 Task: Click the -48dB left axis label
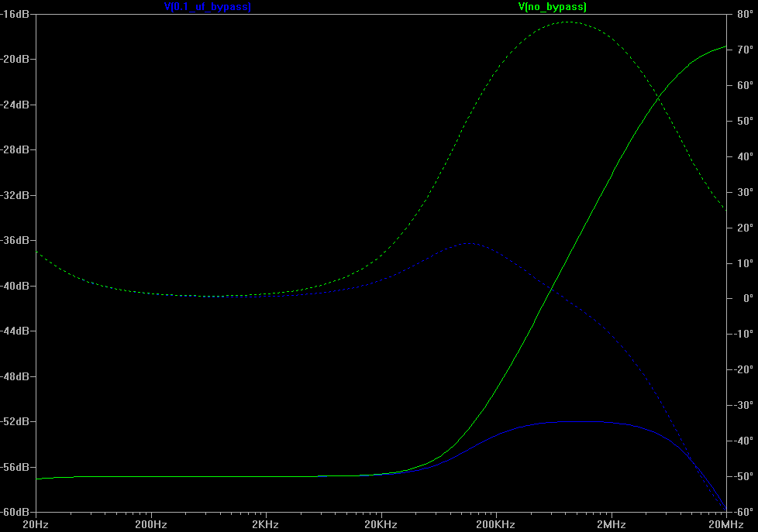point(15,376)
